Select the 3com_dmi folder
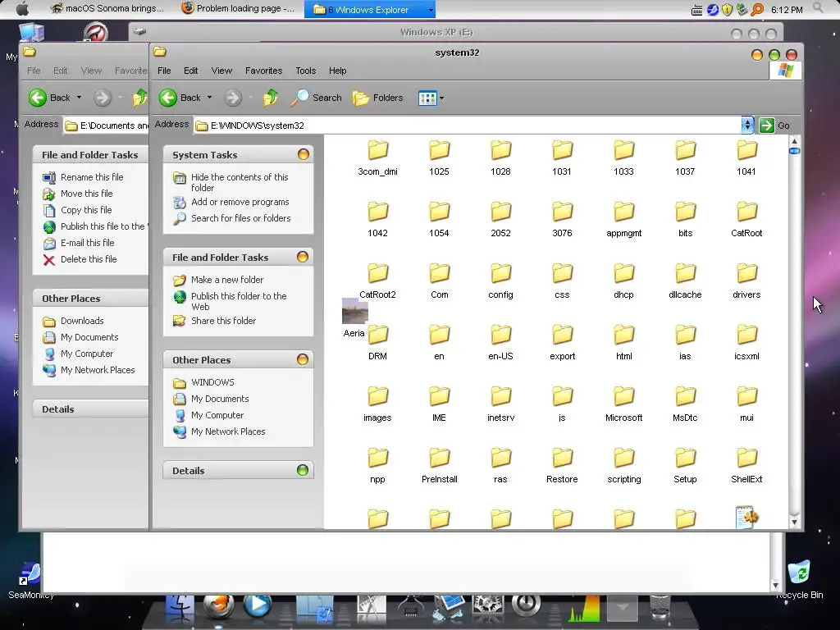The width and height of the screenshot is (840, 630). point(377,157)
